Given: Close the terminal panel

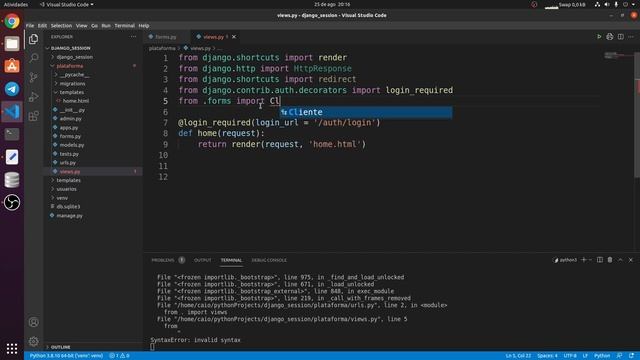Looking at the screenshot, I should (631, 260).
